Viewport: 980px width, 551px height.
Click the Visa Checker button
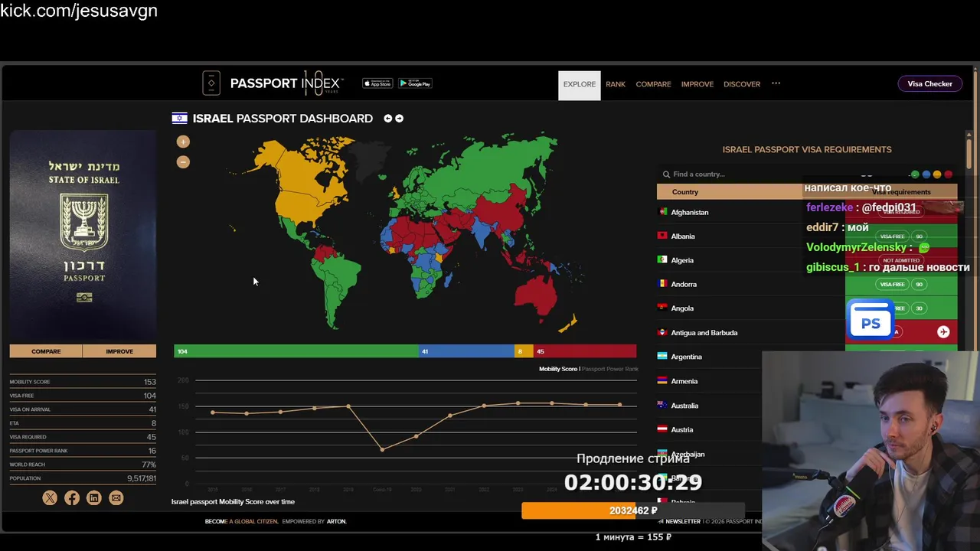click(x=929, y=84)
